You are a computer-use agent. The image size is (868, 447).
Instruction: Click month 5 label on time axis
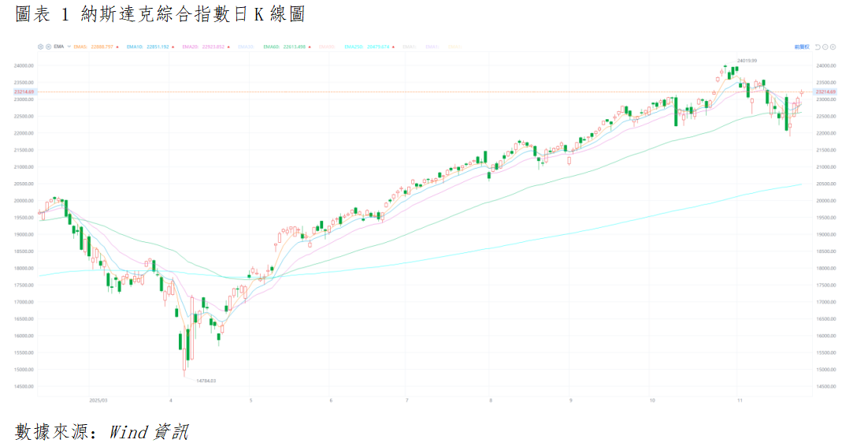[x=250, y=400]
